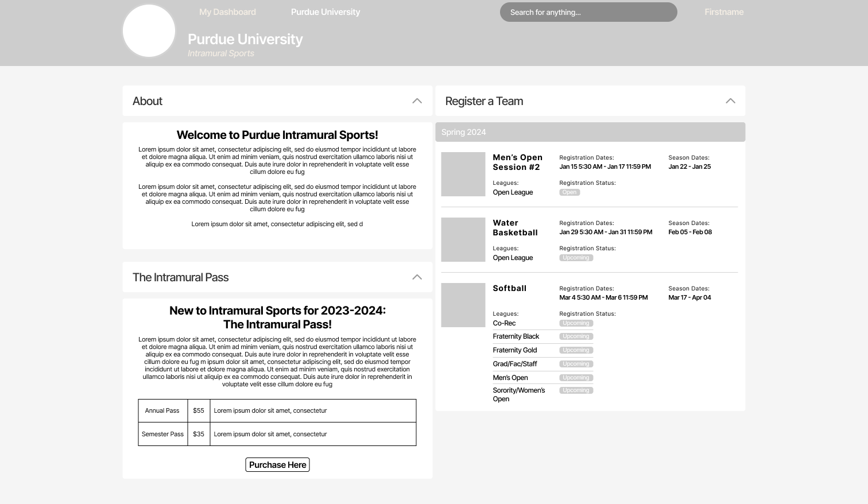Click the $55 price cell
Image resolution: width=868 pixels, height=504 pixels.
[199, 411]
